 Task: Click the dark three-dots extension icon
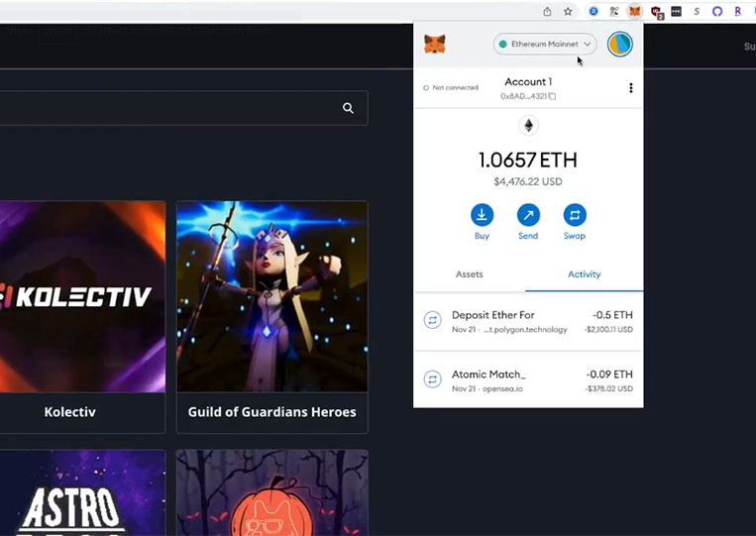click(677, 11)
